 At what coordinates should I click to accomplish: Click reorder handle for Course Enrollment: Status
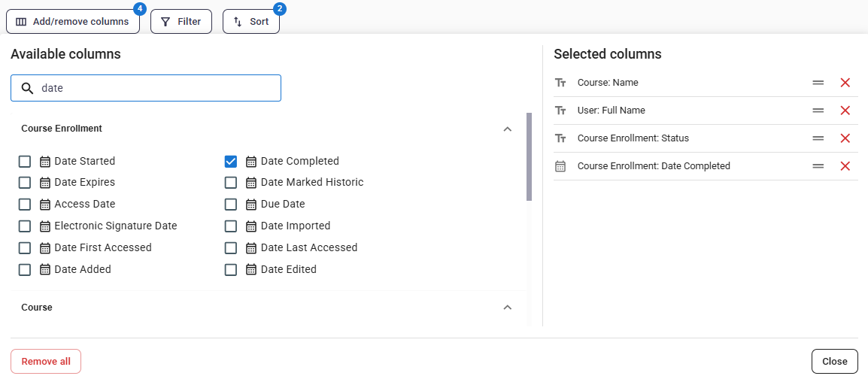(x=818, y=138)
